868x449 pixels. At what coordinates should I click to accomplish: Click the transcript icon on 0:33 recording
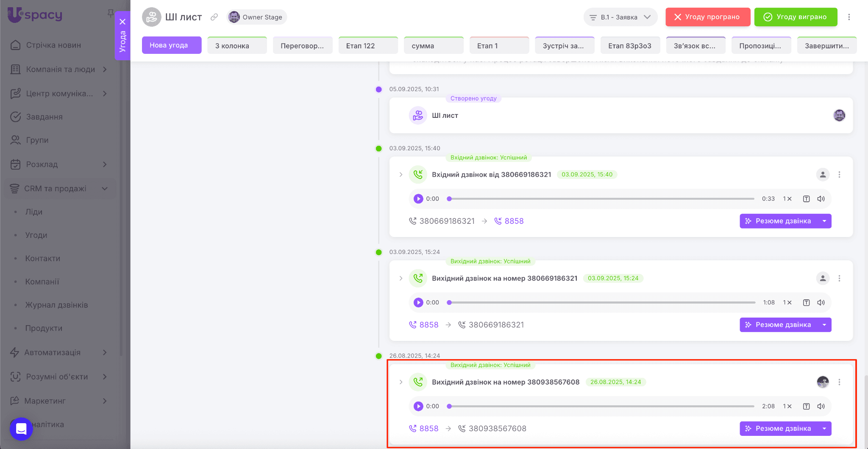tap(806, 199)
